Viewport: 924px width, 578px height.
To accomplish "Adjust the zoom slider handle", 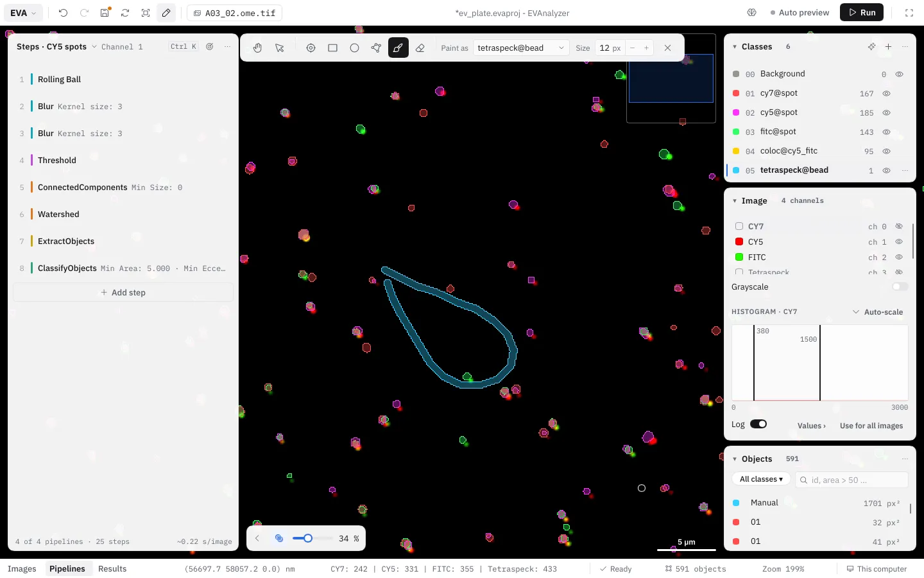I will [308, 538].
